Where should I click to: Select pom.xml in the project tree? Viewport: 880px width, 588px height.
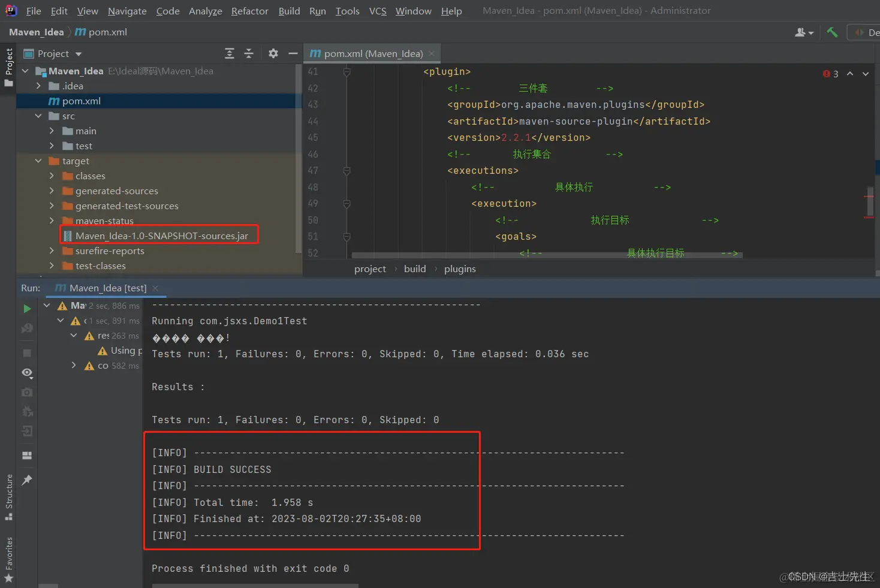159,101
